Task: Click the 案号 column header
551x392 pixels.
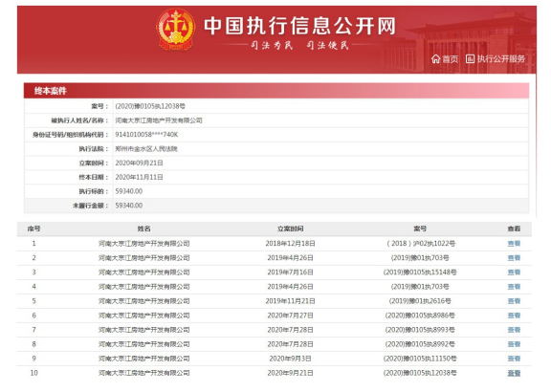Action: point(420,229)
